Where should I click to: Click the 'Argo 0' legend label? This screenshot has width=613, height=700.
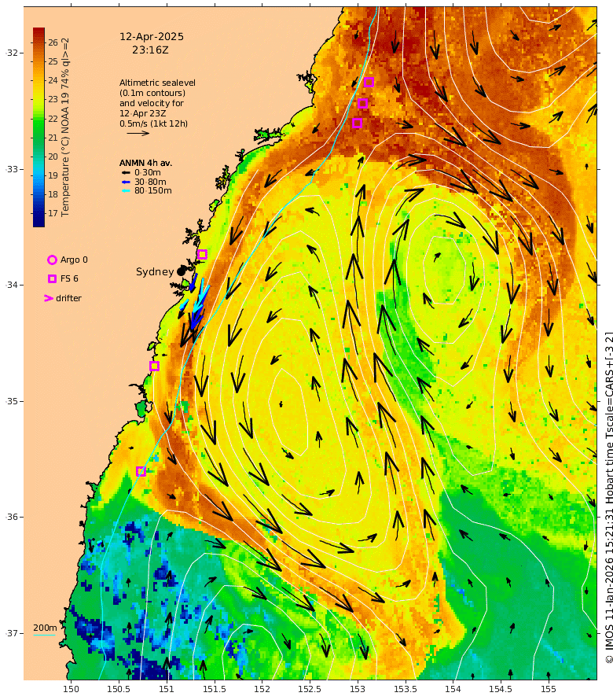pyautogui.click(x=74, y=260)
